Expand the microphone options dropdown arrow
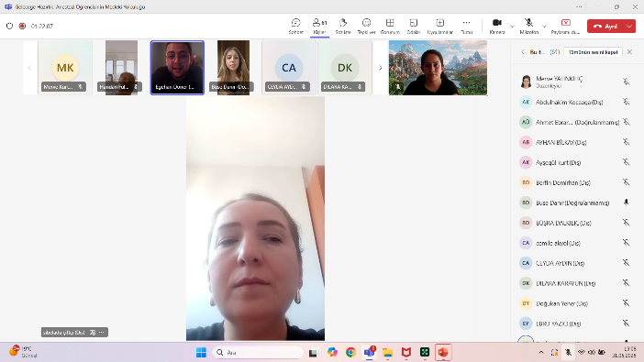 [x=544, y=27]
